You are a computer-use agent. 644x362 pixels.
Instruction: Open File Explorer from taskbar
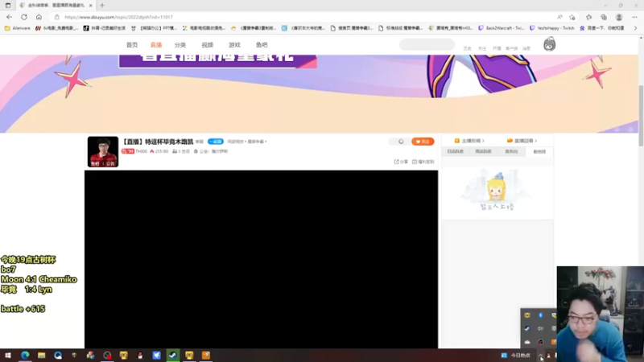point(42,356)
